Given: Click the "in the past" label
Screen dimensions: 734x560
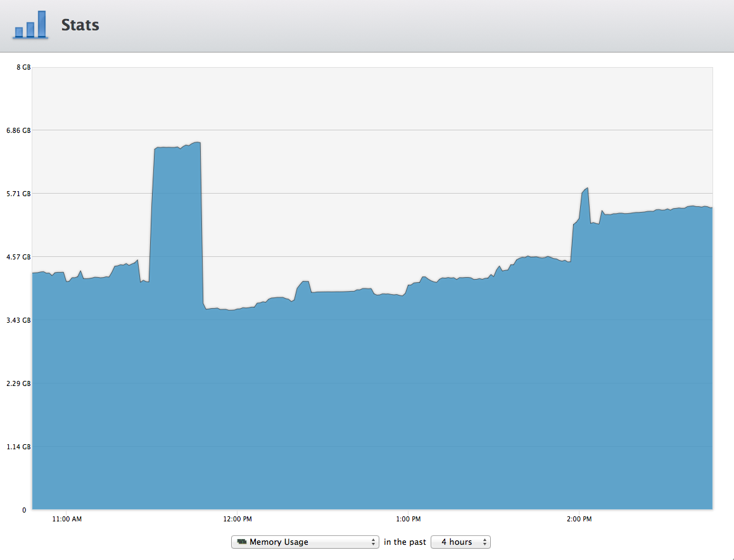Looking at the screenshot, I should pyautogui.click(x=405, y=542).
